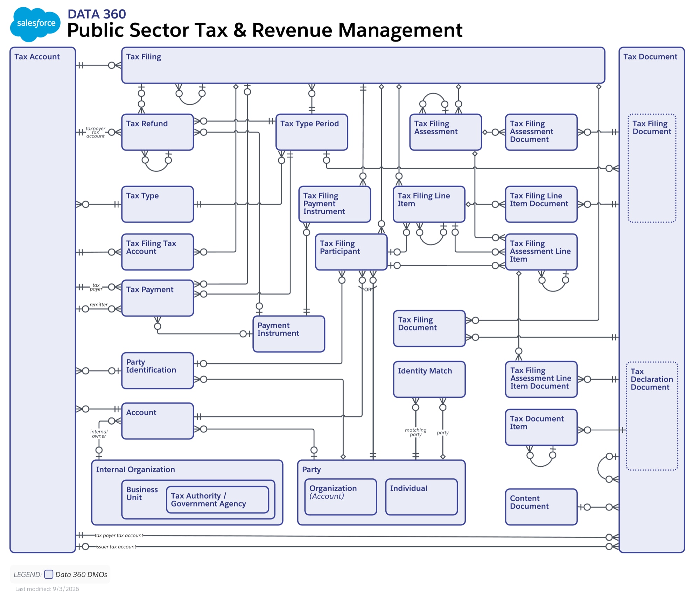
Task: Click the Party Identification box
Action: pos(157,371)
